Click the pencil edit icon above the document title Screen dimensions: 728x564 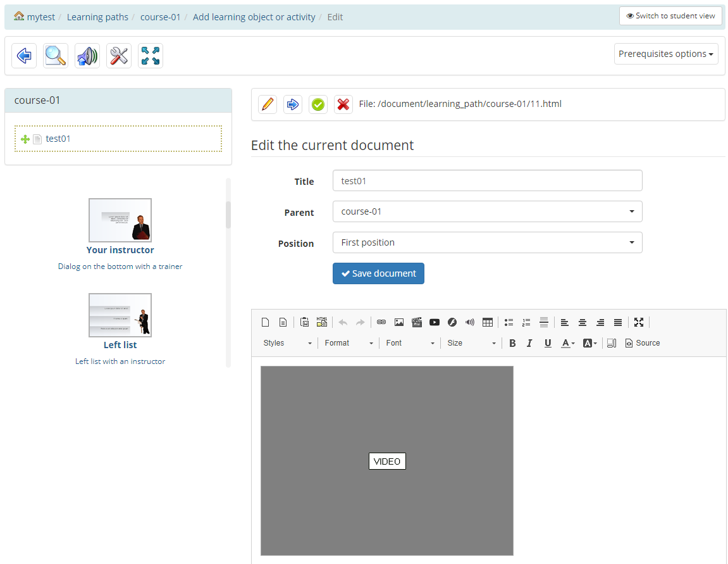click(x=267, y=104)
